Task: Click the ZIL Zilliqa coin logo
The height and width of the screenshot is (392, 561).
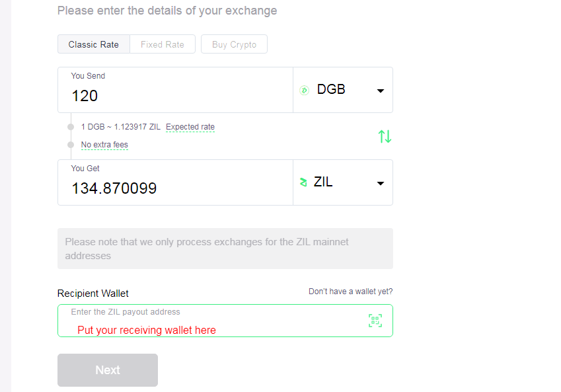Action: 303,182
